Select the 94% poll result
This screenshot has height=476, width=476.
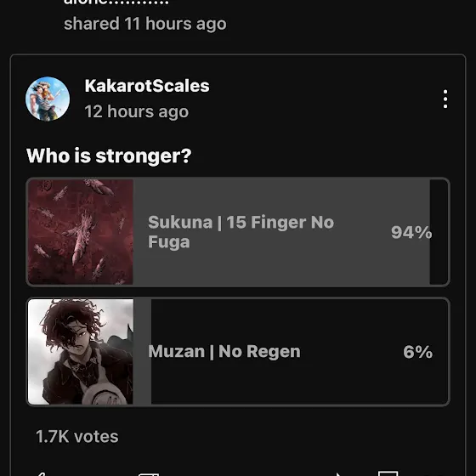click(411, 232)
